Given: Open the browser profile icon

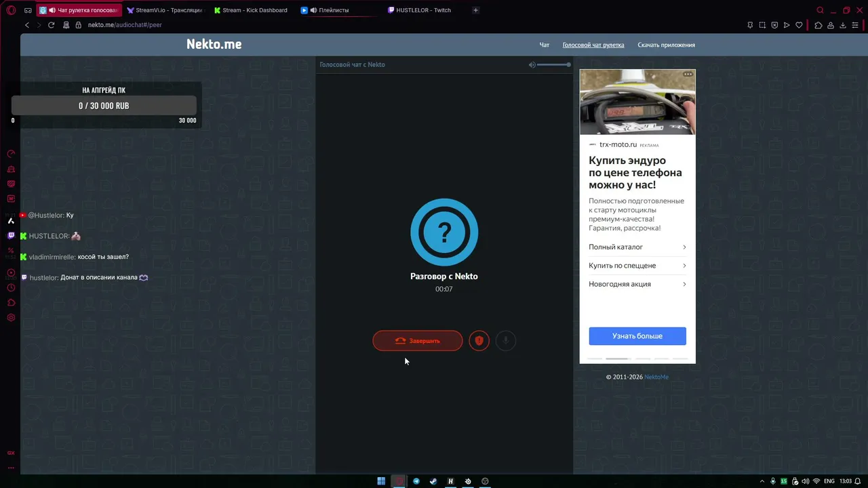Looking at the screenshot, I should (x=831, y=25).
